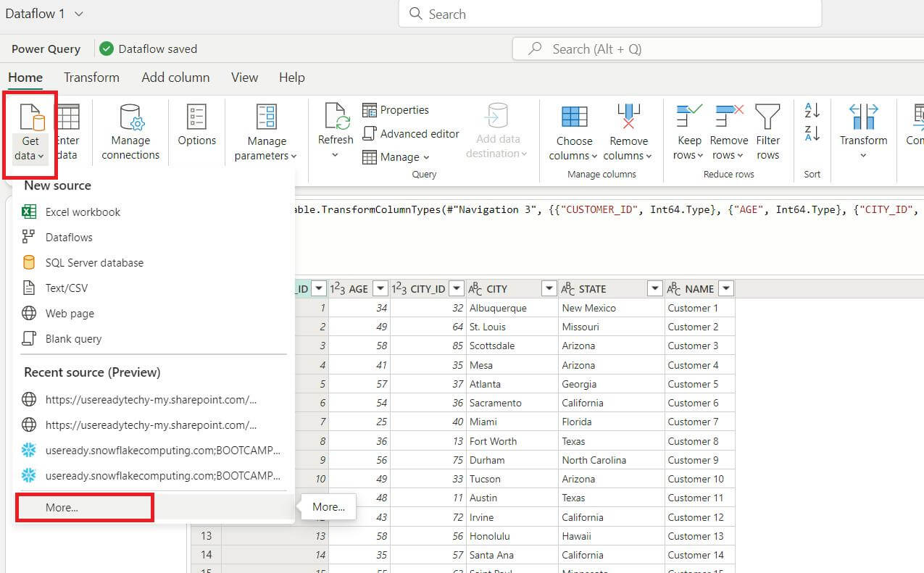Select the CITY column header
The width and height of the screenshot is (924, 573).
coord(512,289)
